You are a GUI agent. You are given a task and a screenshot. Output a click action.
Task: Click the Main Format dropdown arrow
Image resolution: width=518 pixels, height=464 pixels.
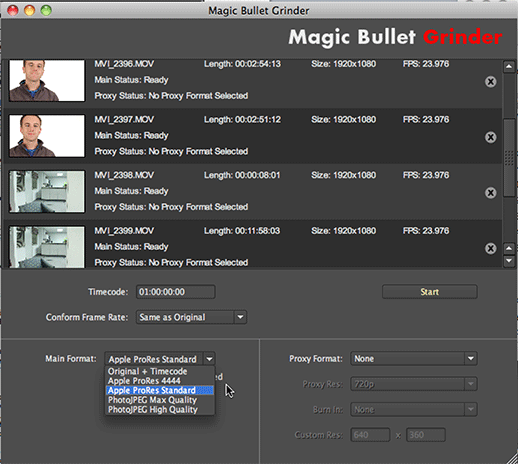click(209, 359)
